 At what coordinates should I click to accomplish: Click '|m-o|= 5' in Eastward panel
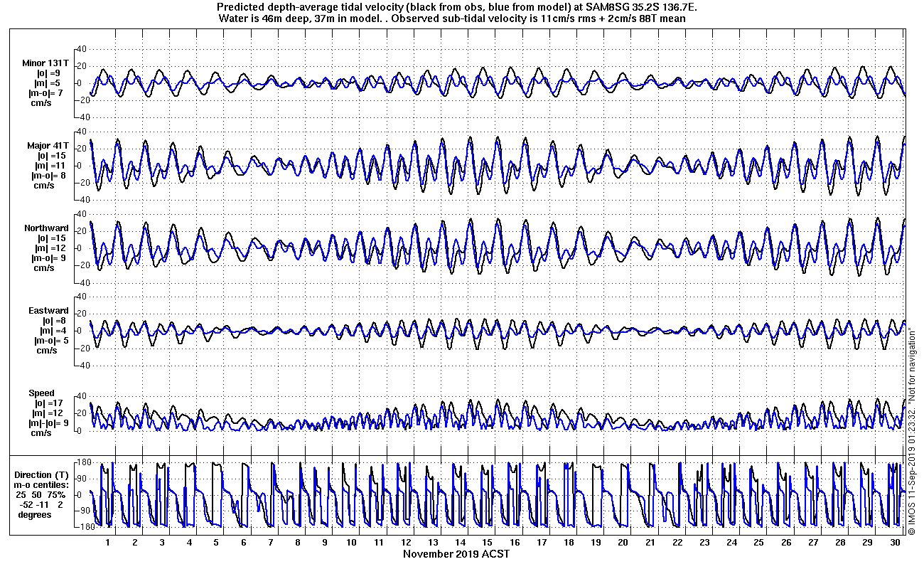tap(50, 340)
